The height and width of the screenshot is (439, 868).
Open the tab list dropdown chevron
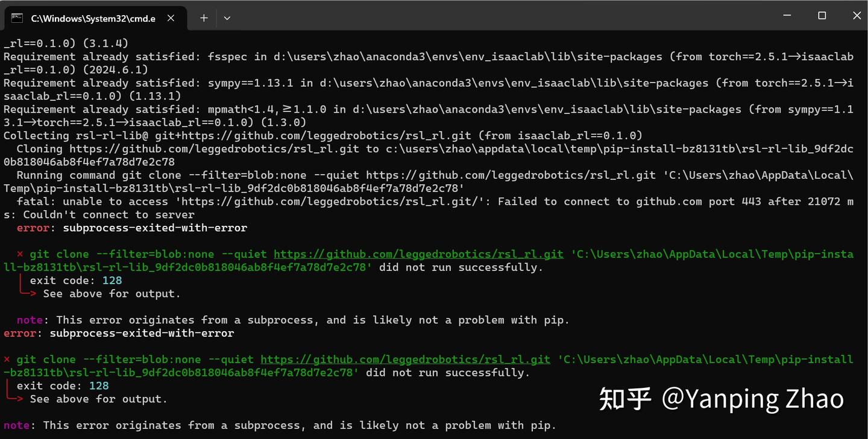[227, 18]
